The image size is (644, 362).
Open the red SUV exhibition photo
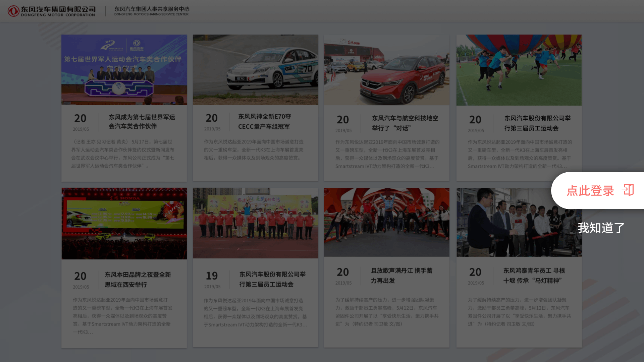387,70
